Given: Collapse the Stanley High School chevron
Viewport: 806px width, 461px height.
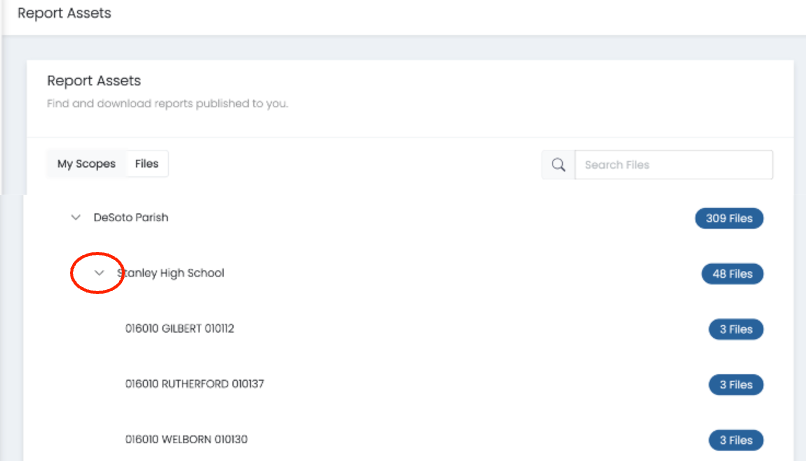Looking at the screenshot, I should [99, 273].
